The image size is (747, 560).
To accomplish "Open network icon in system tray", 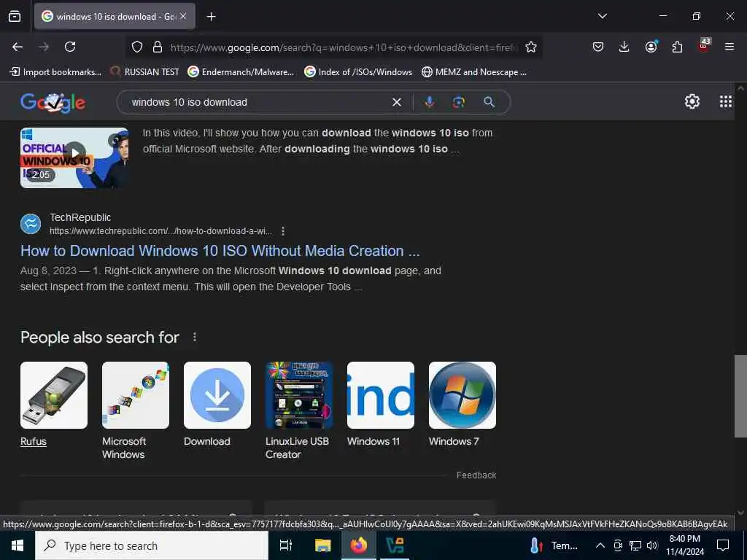I will pyautogui.click(x=635, y=545).
